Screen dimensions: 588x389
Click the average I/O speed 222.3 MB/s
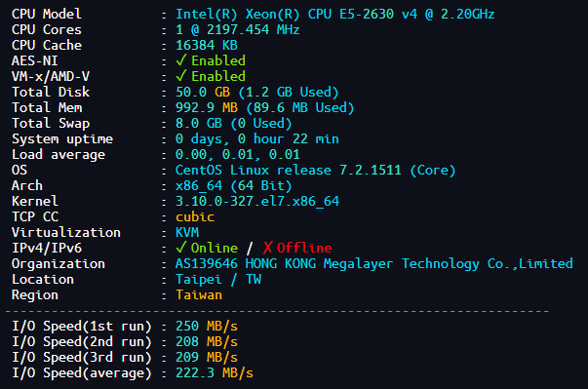click(215, 372)
